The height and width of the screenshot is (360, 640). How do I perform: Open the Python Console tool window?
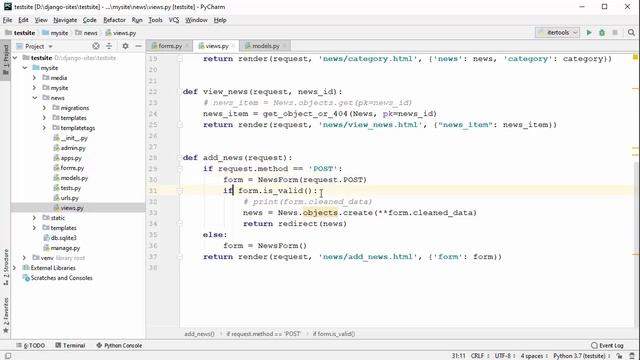tap(119, 345)
